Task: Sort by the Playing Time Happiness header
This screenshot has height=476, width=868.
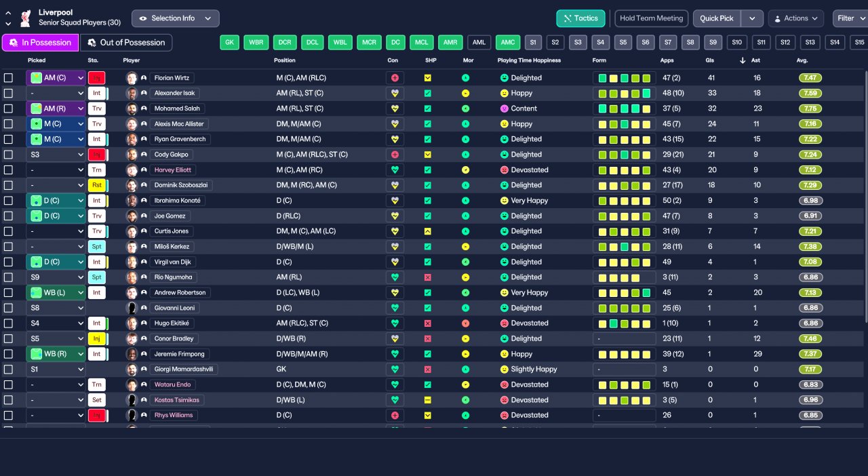Action: point(529,60)
